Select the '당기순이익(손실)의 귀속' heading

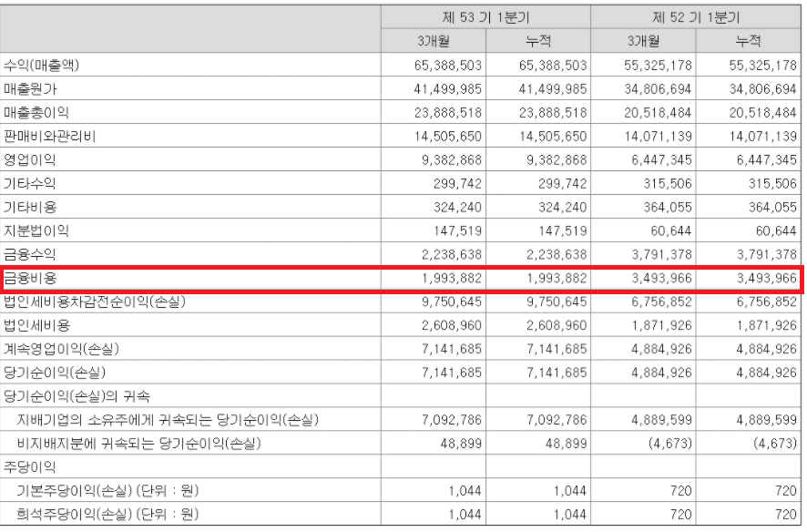tap(77, 396)
